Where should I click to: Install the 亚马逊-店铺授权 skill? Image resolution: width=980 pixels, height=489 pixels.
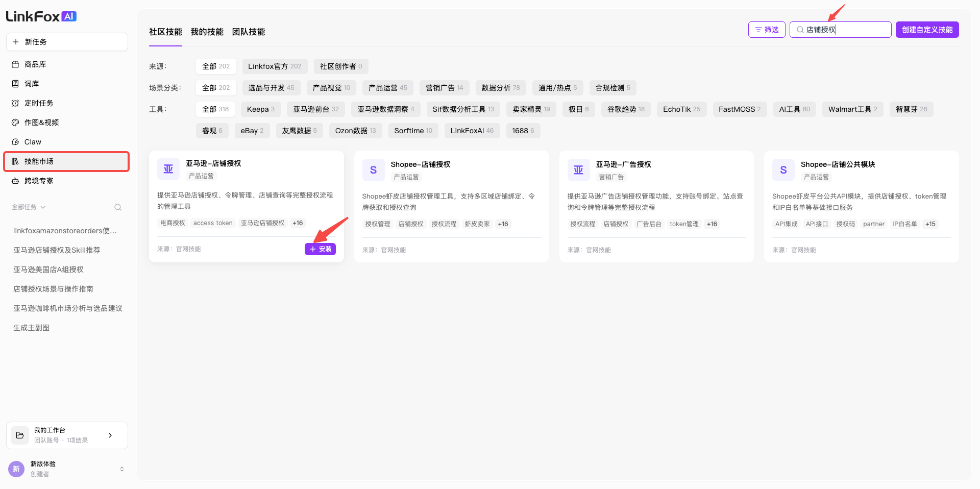coord(320,249)
